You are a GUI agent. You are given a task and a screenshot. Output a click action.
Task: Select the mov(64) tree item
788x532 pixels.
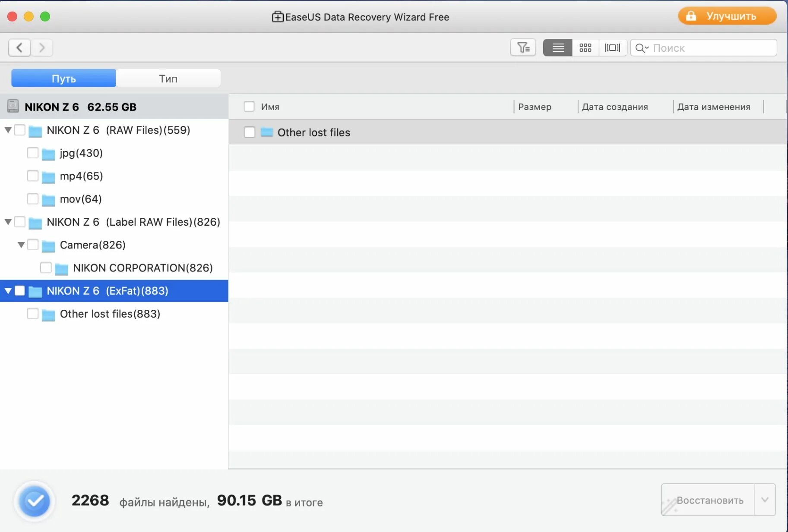(81, 198)
